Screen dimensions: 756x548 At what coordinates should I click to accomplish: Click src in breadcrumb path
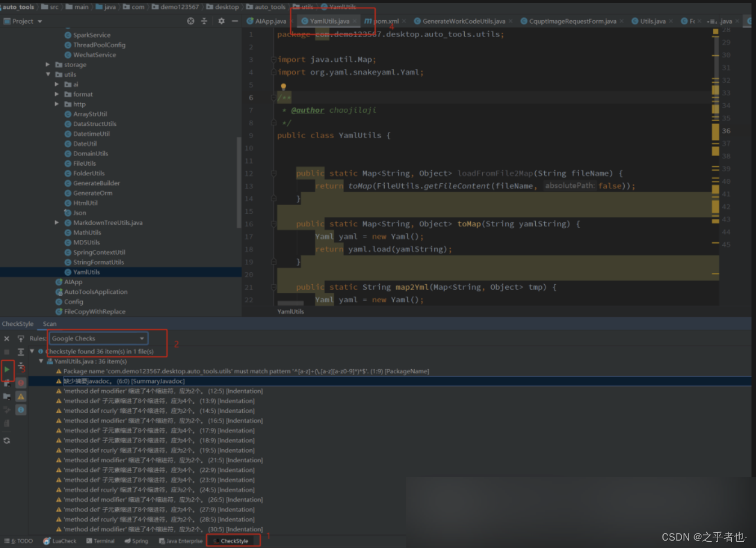tap(50, 7)
